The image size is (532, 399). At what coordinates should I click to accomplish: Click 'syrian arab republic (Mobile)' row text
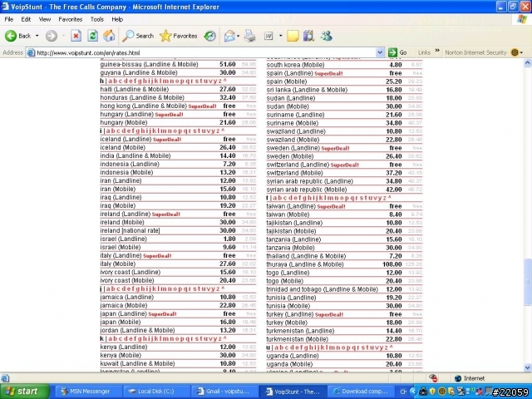click(307, 190)
